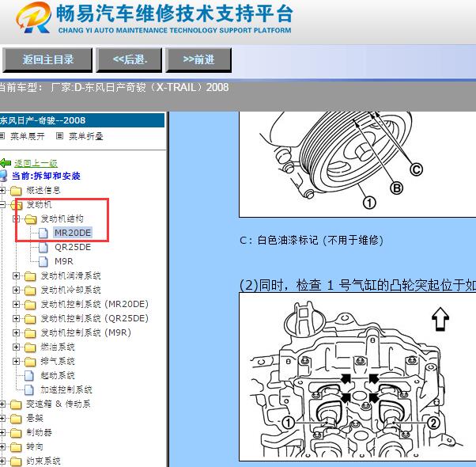Select the 发动机 tree label

[40, 204]
